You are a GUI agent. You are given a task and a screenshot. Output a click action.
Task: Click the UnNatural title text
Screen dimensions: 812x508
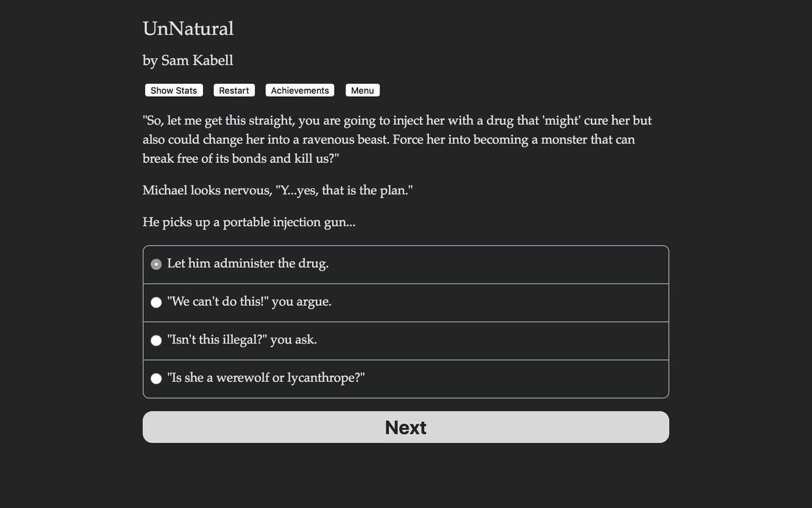click(188, 29)
